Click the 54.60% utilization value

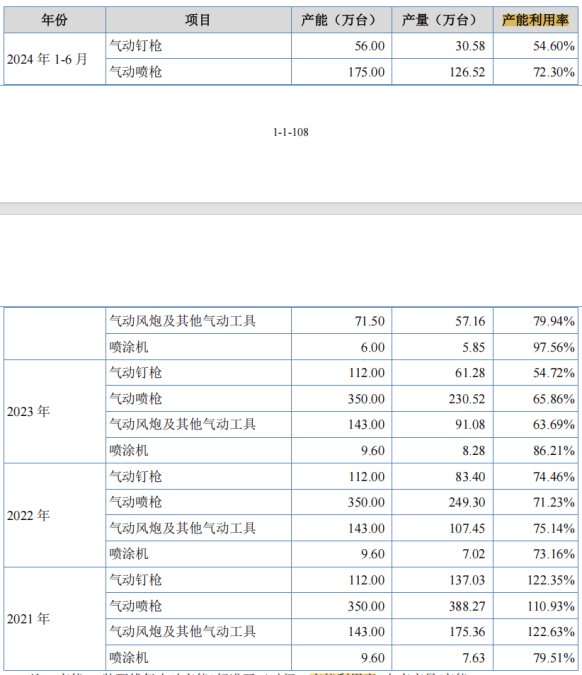point(554,46)
